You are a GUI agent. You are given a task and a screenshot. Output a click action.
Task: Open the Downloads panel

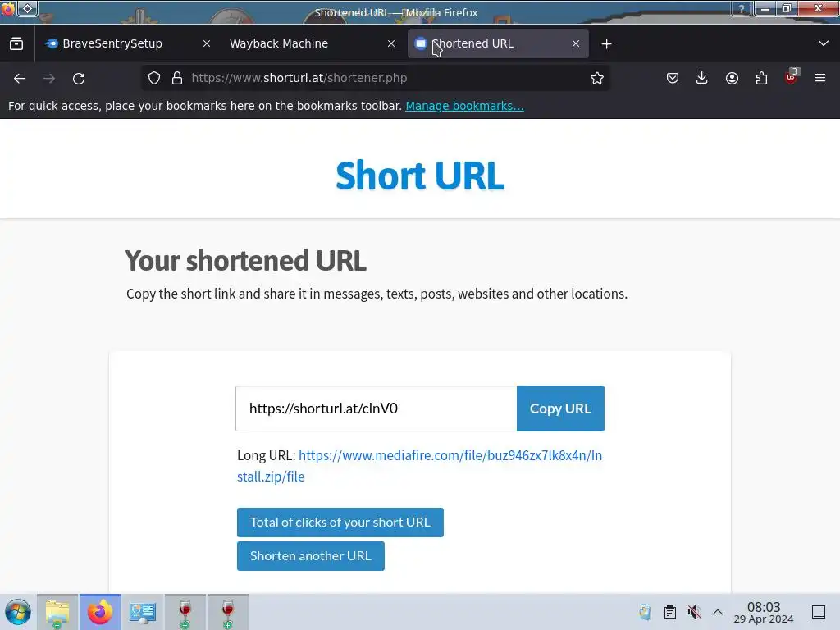[702, 78]
